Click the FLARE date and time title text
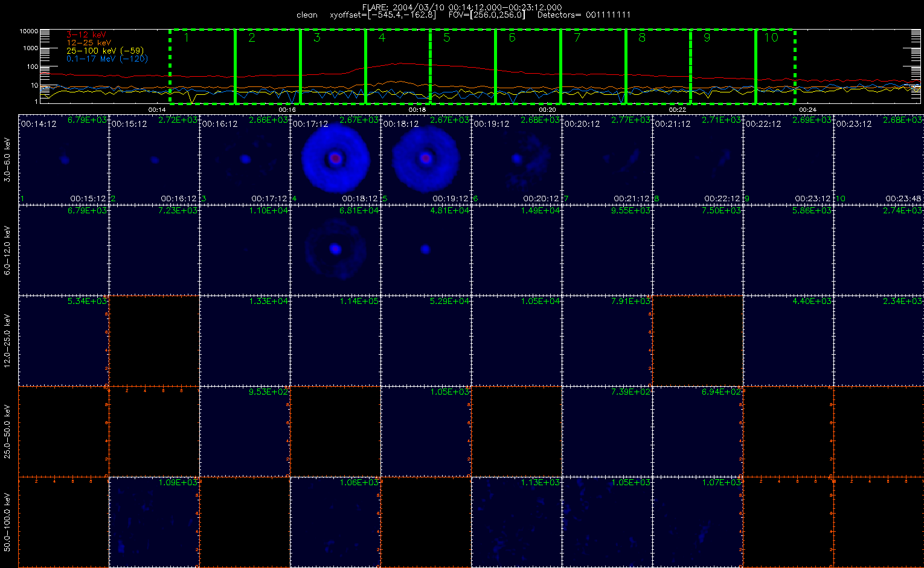Image resolution: width=924 pixels, height=568 pixels. click(x=461, y=7)
